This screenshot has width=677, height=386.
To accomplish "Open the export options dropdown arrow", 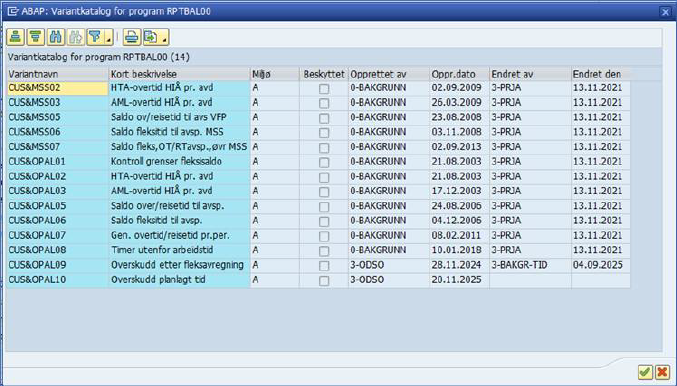I will [165, 37].
